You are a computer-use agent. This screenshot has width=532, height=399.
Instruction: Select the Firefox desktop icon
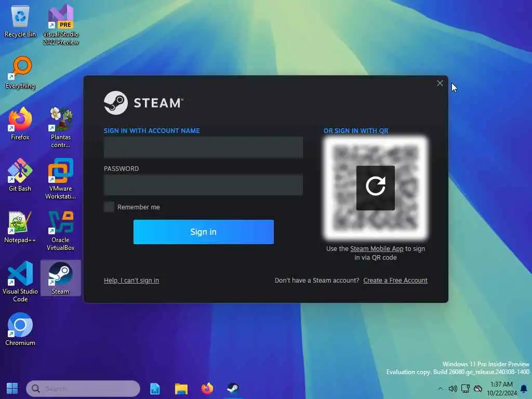point(20,124)
